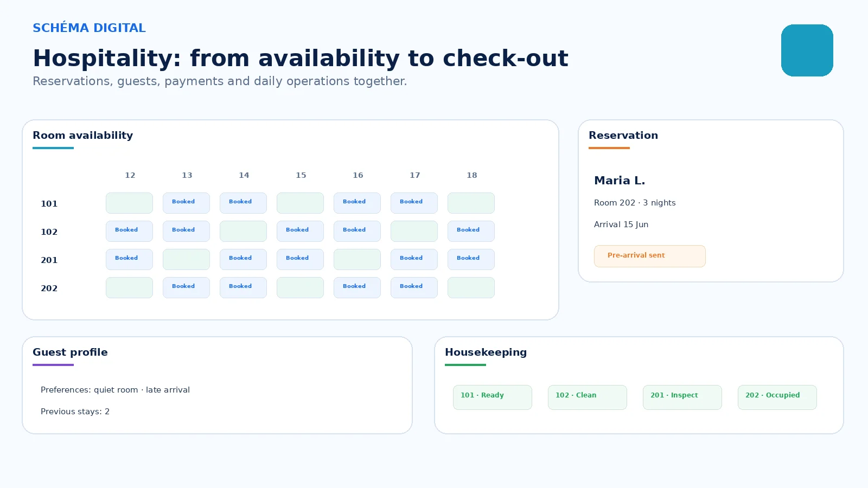Click the teal square logo tile
868x488 pixels.
click(807, 50)
